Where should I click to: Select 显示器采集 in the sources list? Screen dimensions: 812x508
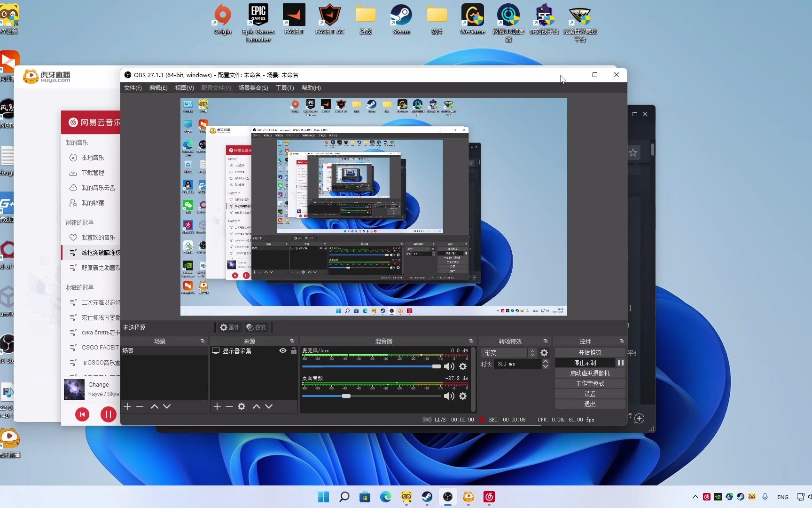pos(237,351)
